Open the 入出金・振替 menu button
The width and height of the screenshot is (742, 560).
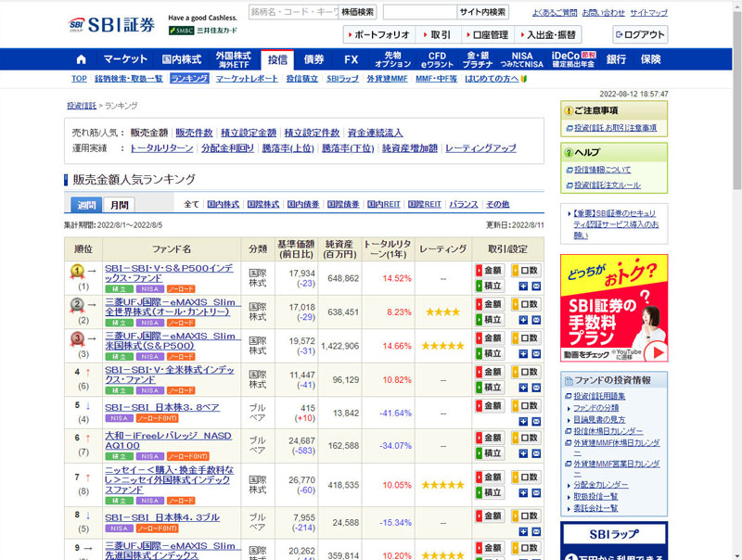[549, 35]
